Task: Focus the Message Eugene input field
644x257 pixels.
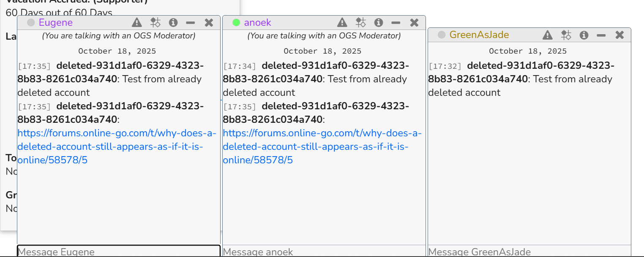Action: click(118, 252)
